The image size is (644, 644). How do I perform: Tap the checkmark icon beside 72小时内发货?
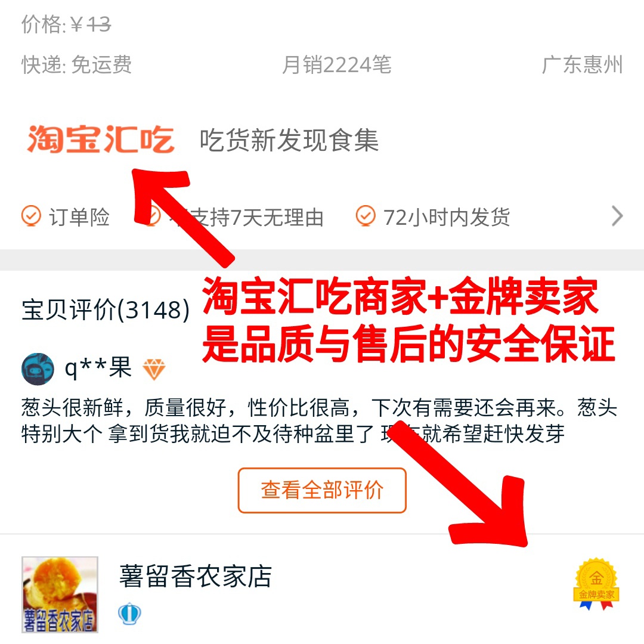point(366,216)
